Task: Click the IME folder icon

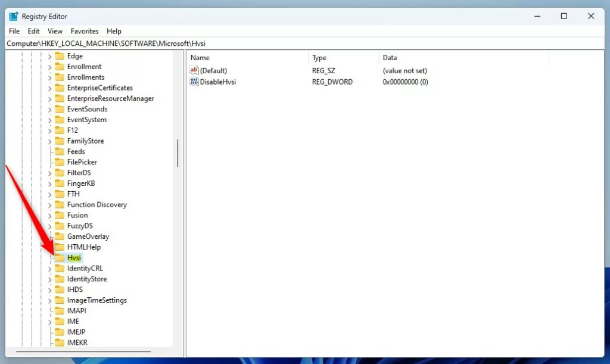Action: [60, 321]
